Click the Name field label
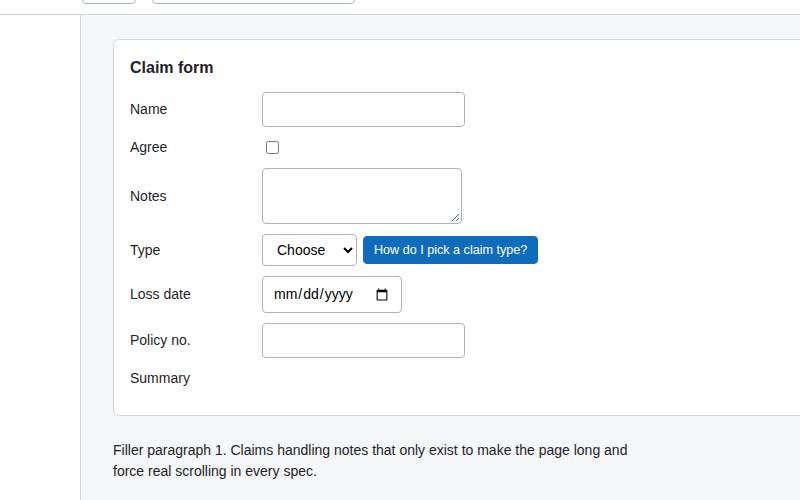Screen dimensions: 800x500 [148, 109]
